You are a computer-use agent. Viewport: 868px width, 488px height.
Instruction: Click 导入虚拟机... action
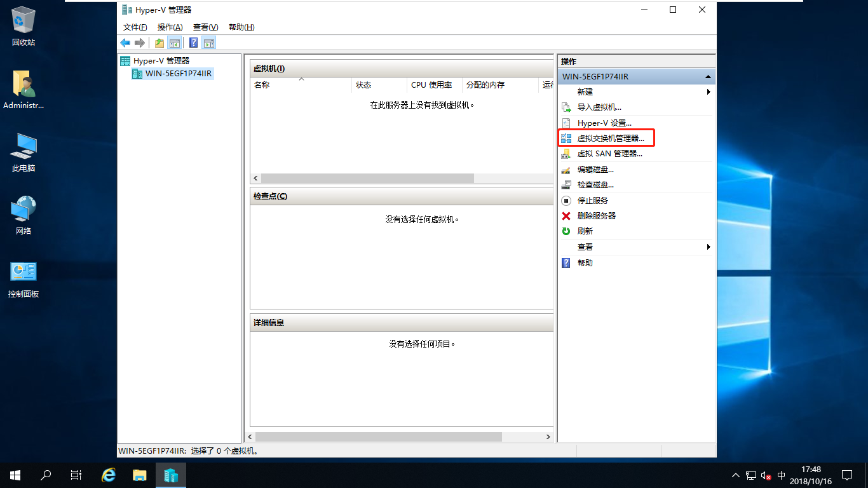[x=599, y=107]
